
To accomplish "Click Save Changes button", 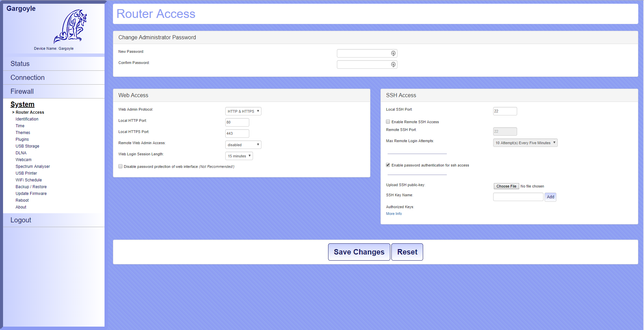I will pos(359,252).
